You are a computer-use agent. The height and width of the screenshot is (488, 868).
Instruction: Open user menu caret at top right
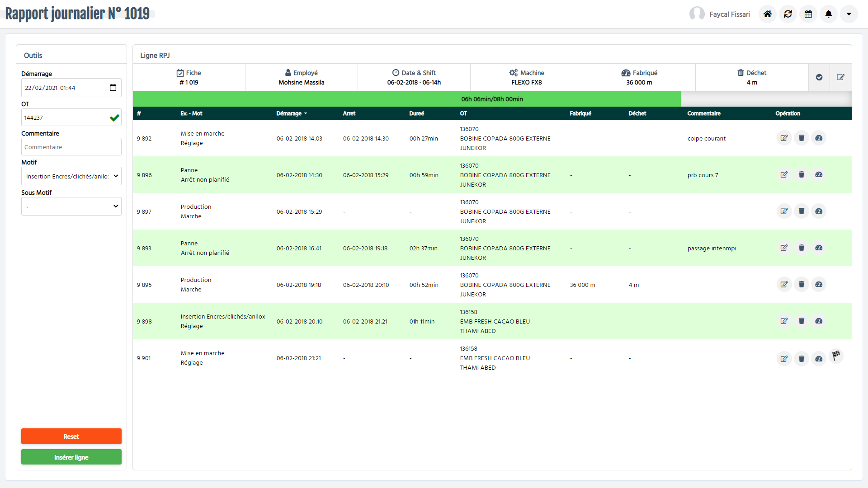[x=849, y=14]
